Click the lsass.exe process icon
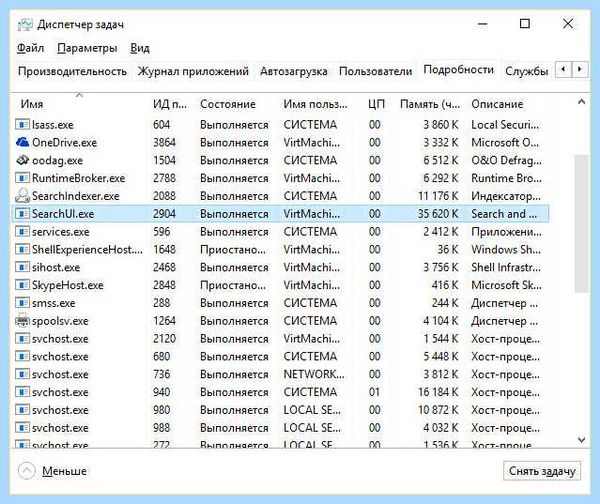The height and width of the screenshot is (504, 600). point(22,125)
